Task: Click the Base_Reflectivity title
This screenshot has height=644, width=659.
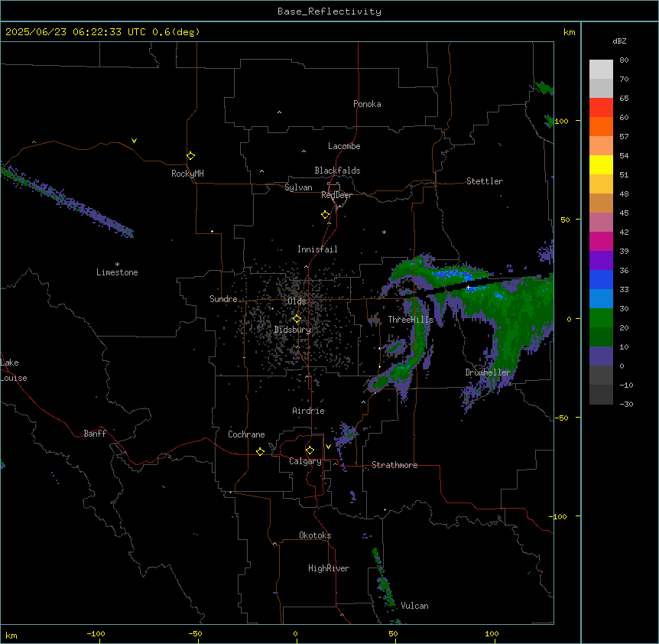Action: tap(329, 11)
